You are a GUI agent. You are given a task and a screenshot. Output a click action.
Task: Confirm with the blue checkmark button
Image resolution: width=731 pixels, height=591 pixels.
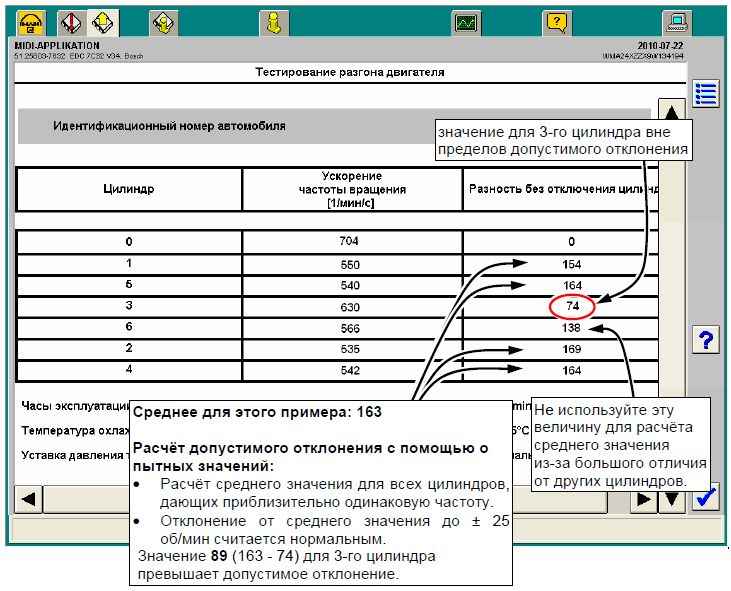[706, 498]
